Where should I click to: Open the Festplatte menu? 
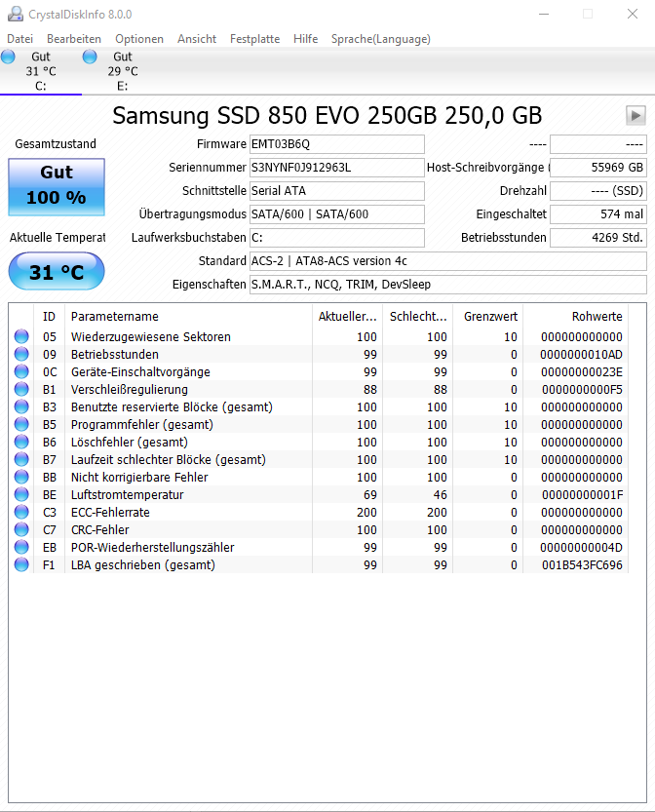pyautogui.click(x=254, y=39)
